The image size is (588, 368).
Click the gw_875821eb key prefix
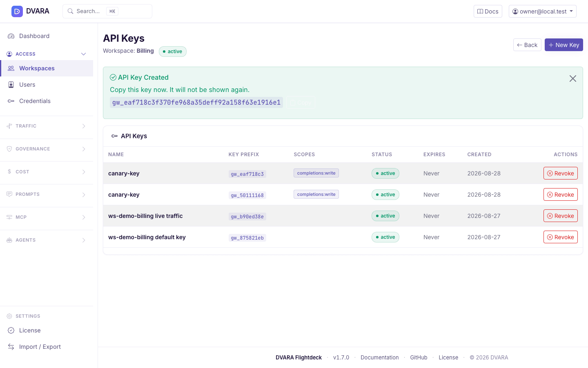click(247, 238)
